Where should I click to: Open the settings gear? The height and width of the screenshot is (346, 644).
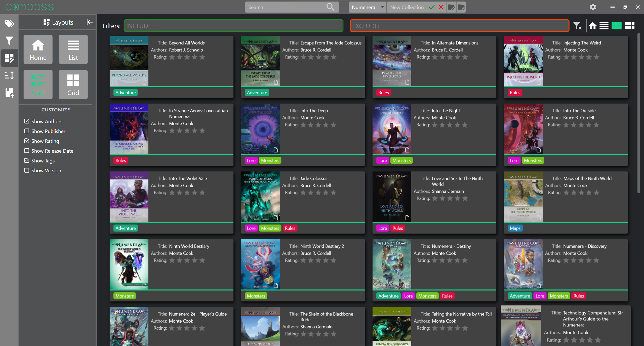coord(593,7)
